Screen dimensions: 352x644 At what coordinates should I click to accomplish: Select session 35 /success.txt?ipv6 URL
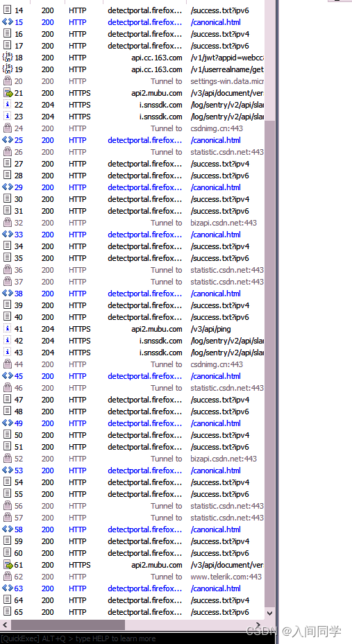point(220,258)
